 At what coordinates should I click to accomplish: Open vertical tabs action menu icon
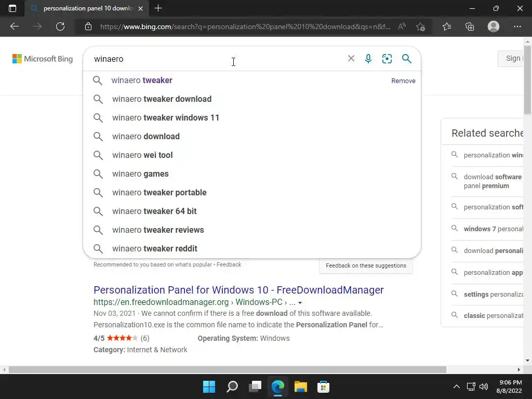(12, 8)
